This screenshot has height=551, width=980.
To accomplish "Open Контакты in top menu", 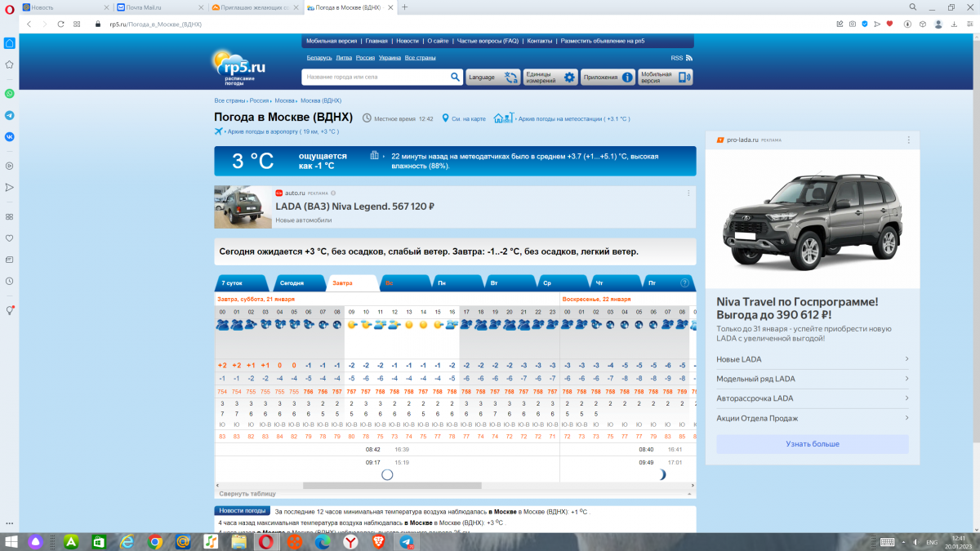I will coord(540,41).
